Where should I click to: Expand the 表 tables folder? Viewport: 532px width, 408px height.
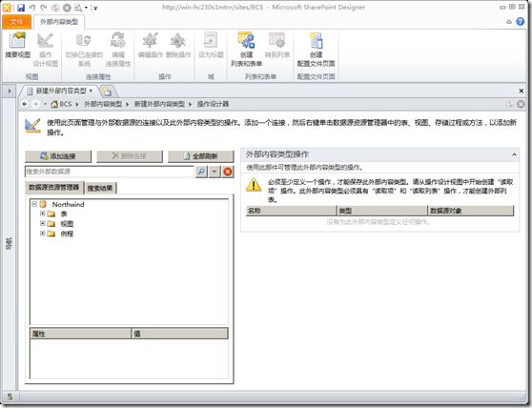coord(42,214)
